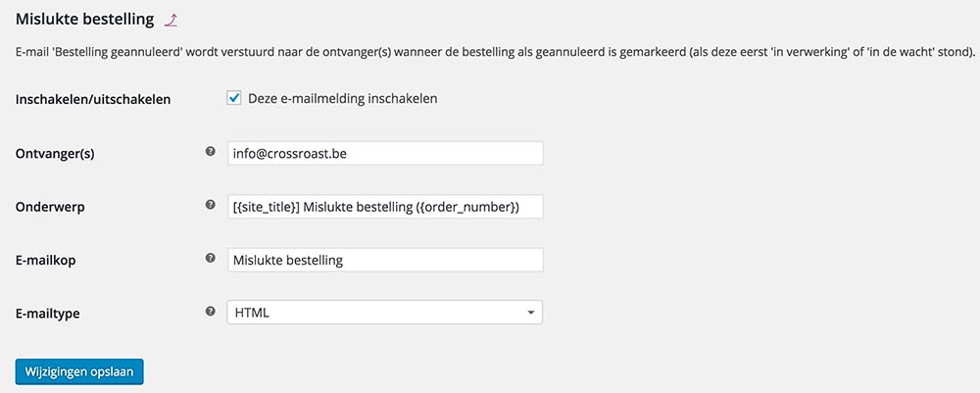The height and width of the screenshot is (393, 980).
Task: Click the return arrow icon beside the heading
Action: pyautogui.click(x=171, y=19)
